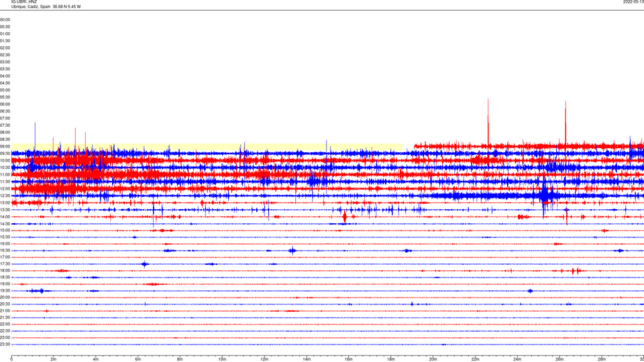Image resolution: width=644 pixels, height=362 pixels.
Task: Select the 11:00 row time label
Action: pos(5,174)
